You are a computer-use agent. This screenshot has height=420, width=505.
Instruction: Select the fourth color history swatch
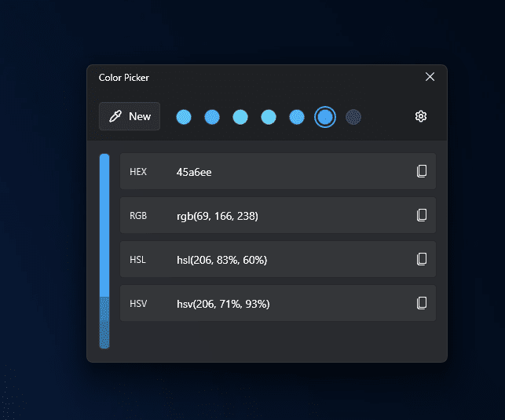[x=269, y=117]
